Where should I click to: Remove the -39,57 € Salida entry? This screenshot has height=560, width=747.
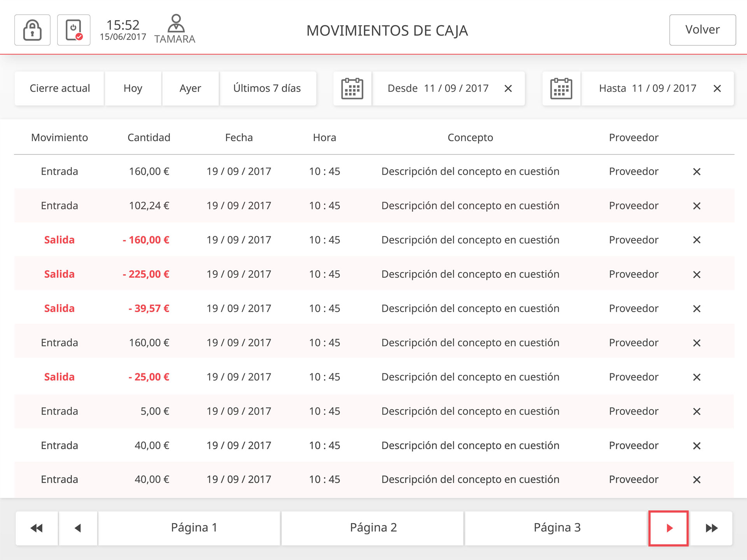[x=696, y=309]
